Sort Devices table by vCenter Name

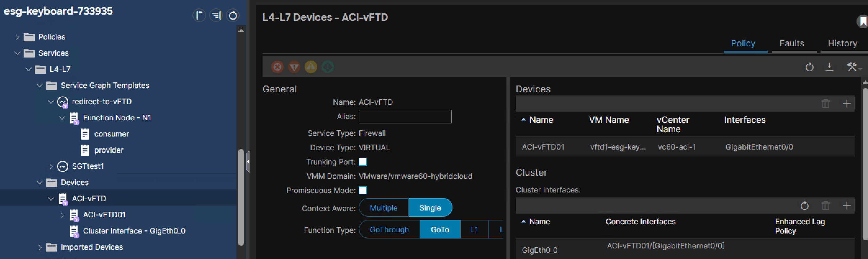(x=673, y=125)
